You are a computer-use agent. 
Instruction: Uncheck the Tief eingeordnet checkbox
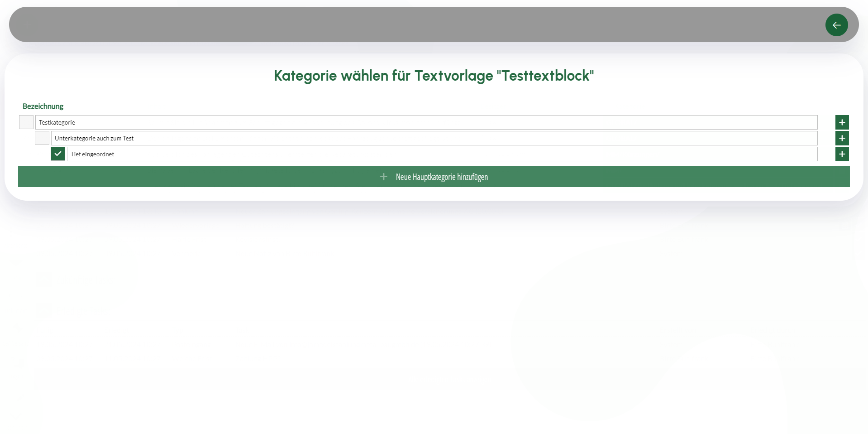58,154
